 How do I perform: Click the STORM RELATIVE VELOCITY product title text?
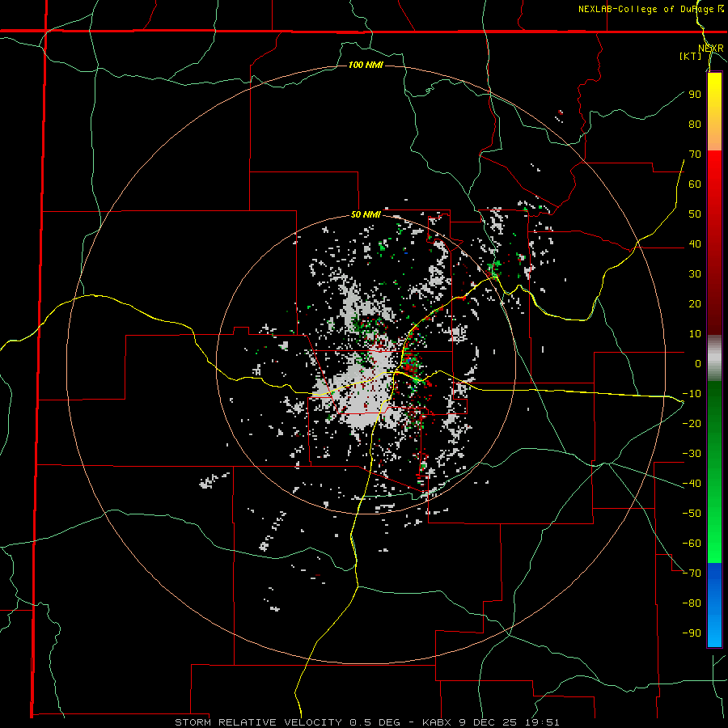coord(258,722)
